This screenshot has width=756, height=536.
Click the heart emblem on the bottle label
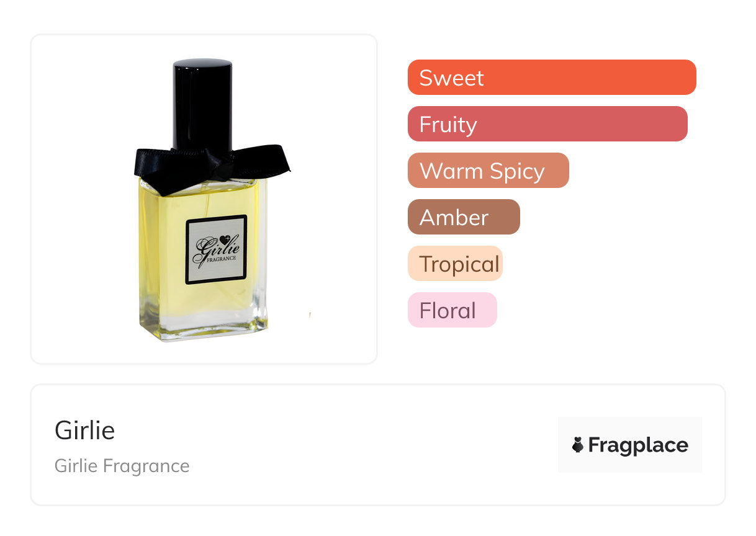(x=225, y=239)
